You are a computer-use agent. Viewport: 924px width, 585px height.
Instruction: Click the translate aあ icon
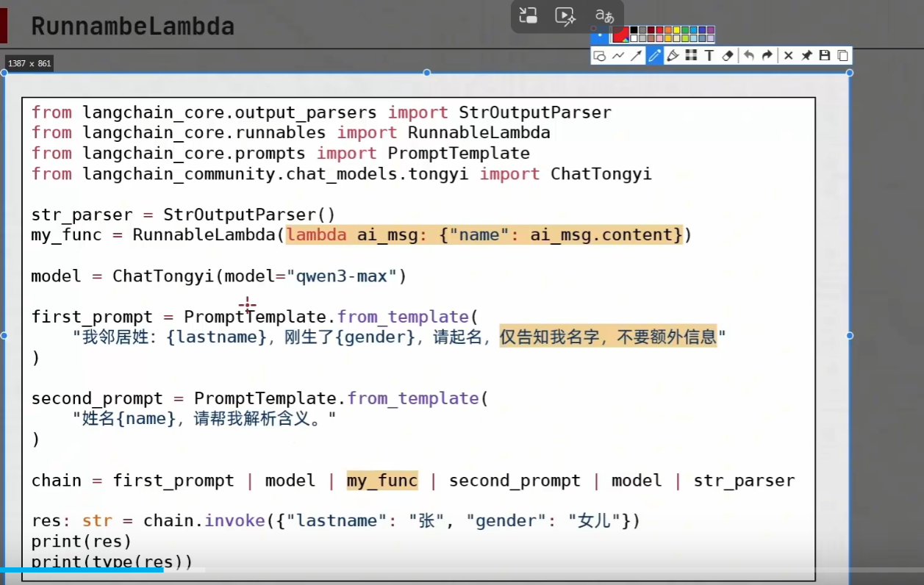(604, 15)
